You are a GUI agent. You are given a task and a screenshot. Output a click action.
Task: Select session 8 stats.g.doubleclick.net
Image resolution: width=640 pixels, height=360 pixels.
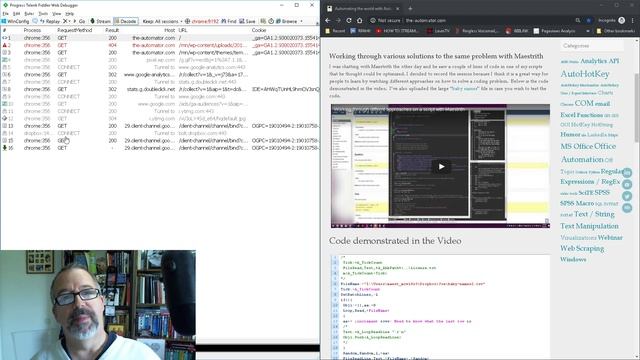[160, 89]
